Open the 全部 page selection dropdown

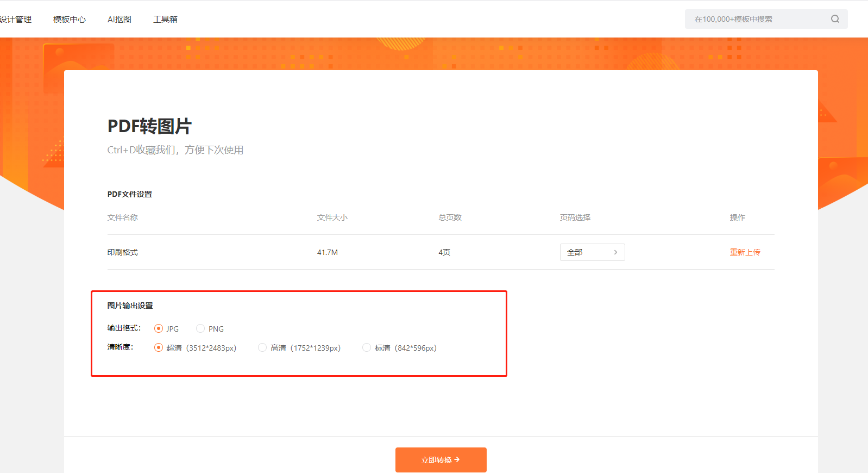[x=592, y=252]
